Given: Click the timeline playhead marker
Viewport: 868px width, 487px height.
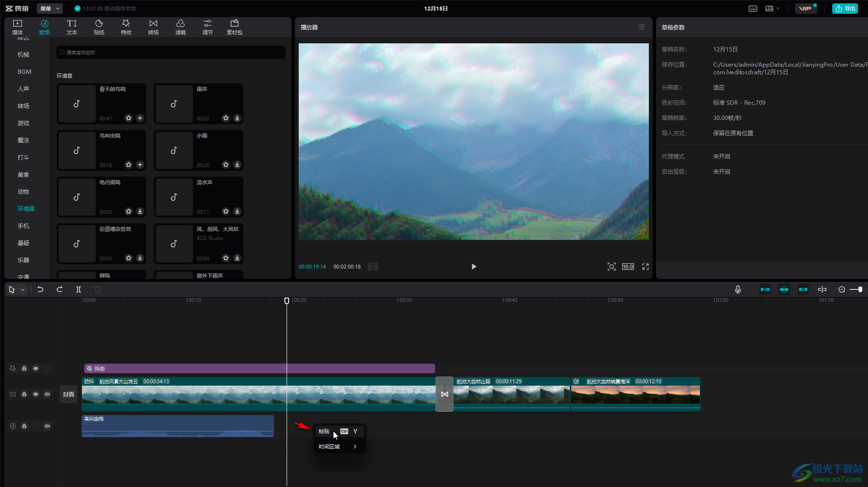Looking at the screenshot, I should (287, 300).
